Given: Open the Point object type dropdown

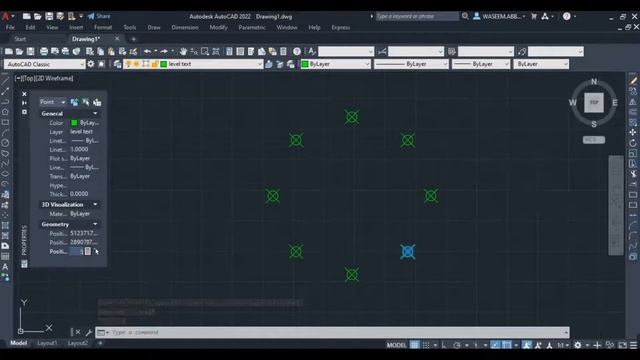Looking at the screenshot, I should [x=53, y=102].
